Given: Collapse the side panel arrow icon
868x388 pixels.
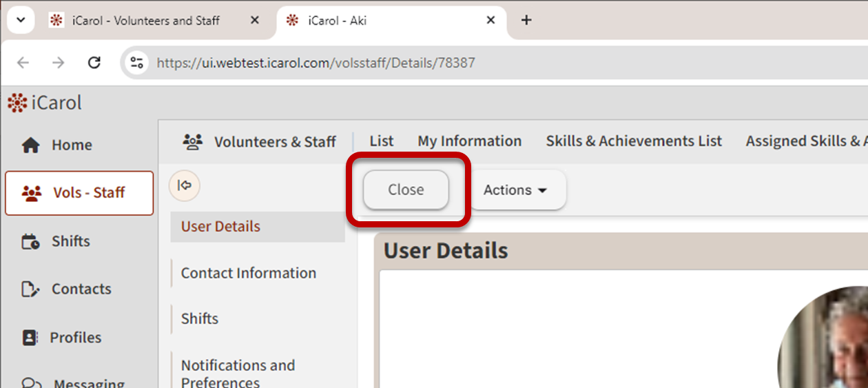Looking at the screenshot, I should click(184, 185).
